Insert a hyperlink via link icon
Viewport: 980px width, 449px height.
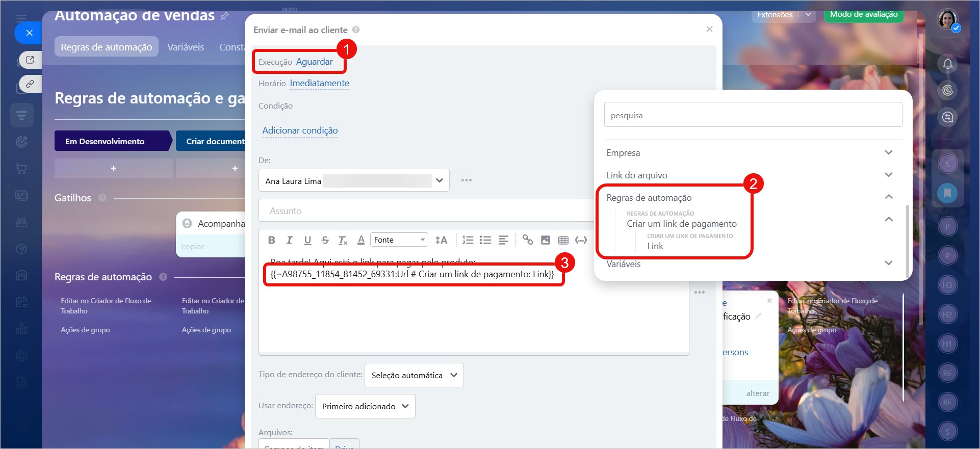pyautogui.click(x=528, y=240)
